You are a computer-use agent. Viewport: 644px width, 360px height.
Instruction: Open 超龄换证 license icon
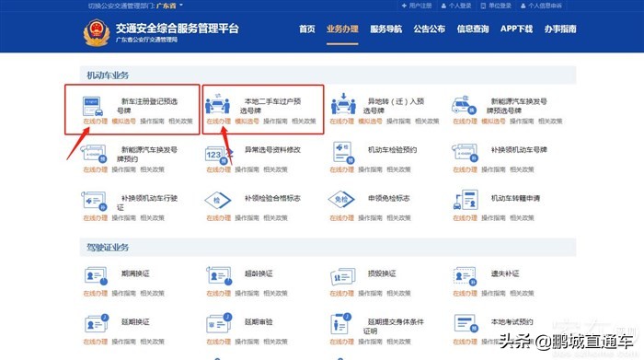pos(219,275)
